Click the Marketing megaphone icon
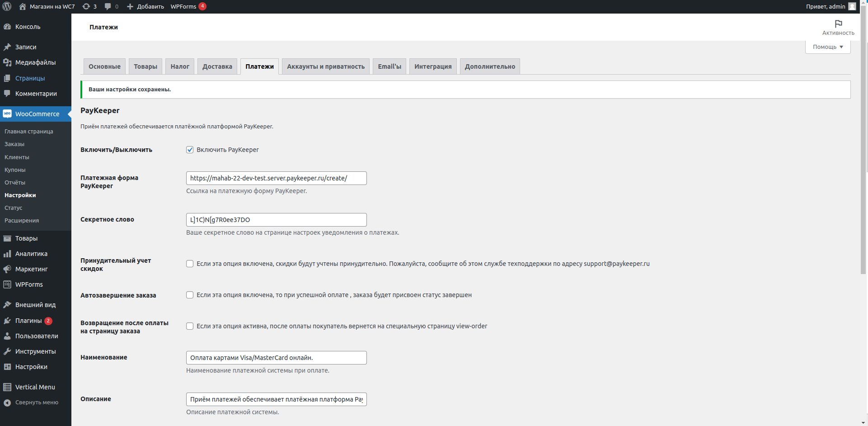This screenshot has width=868, height=426. [7, 269]
